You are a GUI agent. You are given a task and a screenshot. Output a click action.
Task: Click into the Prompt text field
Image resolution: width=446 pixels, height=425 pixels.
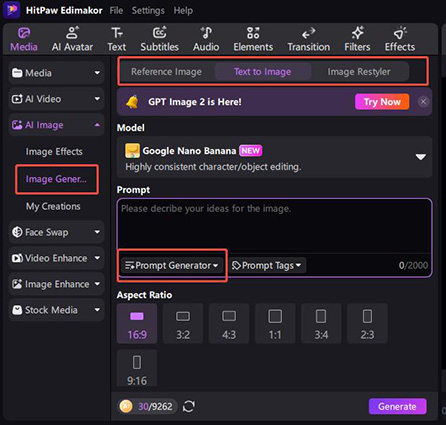coord(274,227)
